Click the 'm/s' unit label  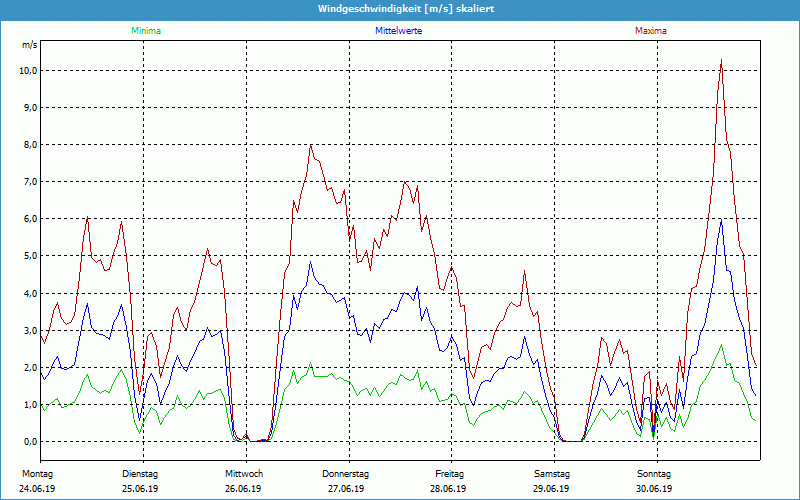point(29,45)
